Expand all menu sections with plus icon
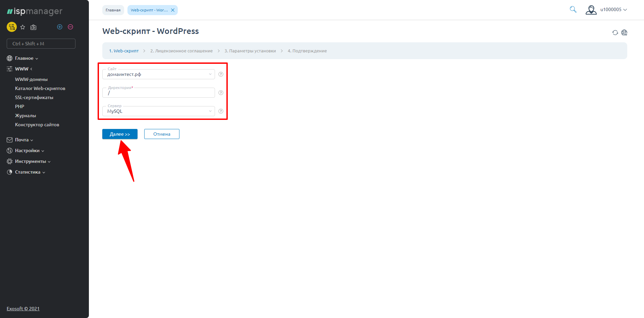This screenshot has height=318, width=644. click(60, 27)
